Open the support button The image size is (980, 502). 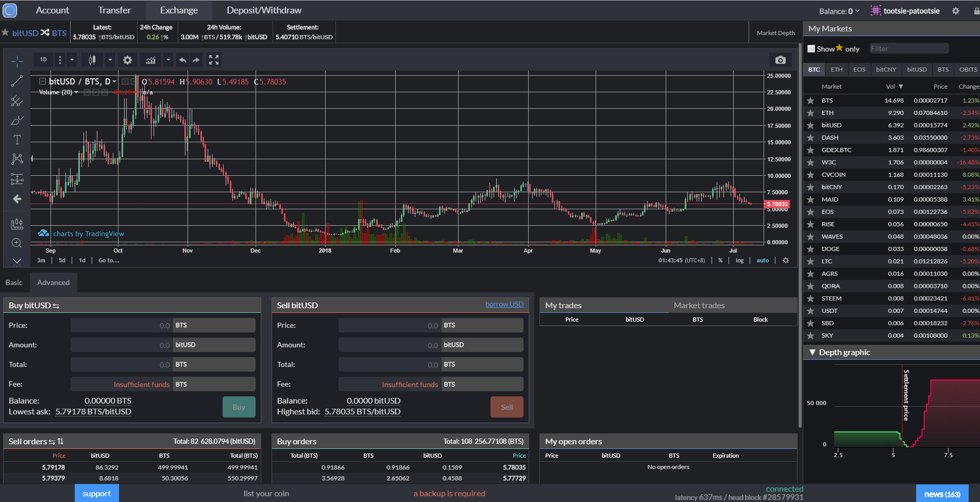[x=96, y=493]
